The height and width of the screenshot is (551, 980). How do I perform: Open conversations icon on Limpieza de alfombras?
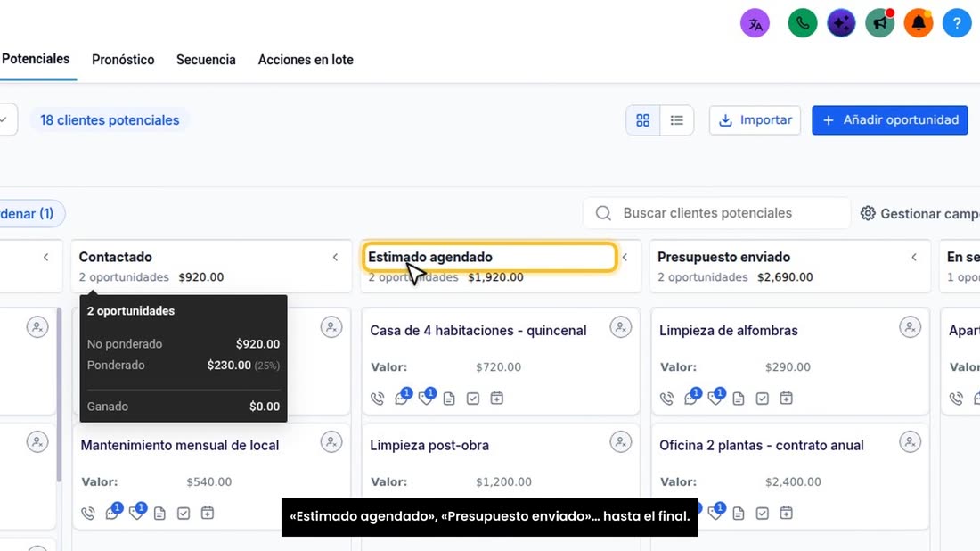[691, 398]
